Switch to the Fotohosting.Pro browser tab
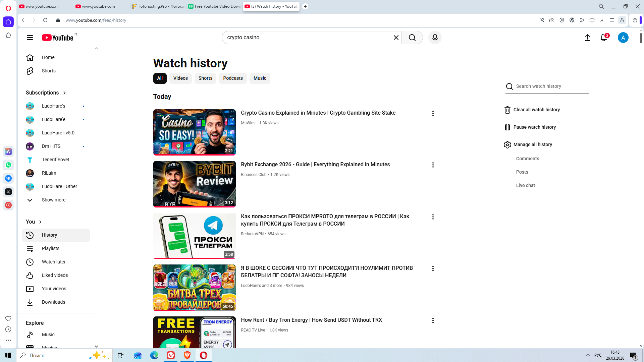Viewport: 644px width, 362px height. [158, 6]
